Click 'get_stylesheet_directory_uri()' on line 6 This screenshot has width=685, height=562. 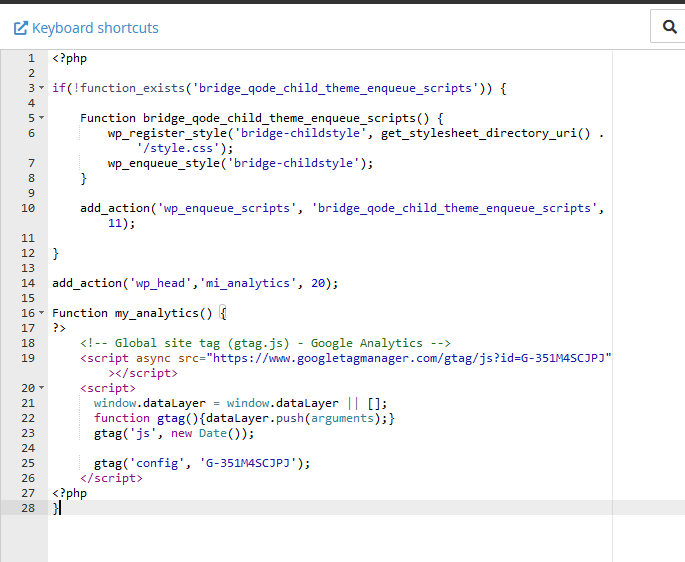pyautogui.click(x=485, y=133)
